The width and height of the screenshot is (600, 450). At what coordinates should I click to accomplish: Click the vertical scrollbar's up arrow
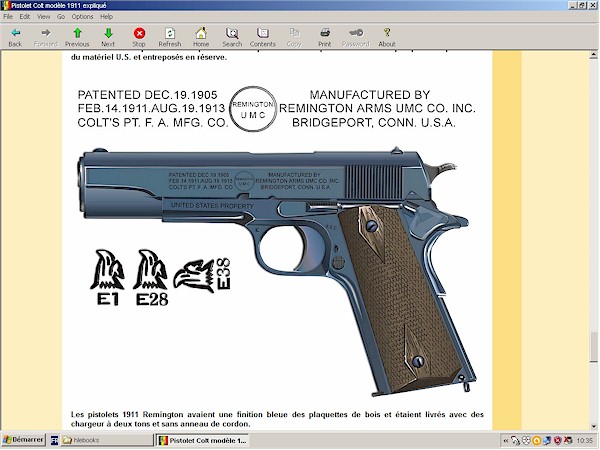click(x=593, y=55)
